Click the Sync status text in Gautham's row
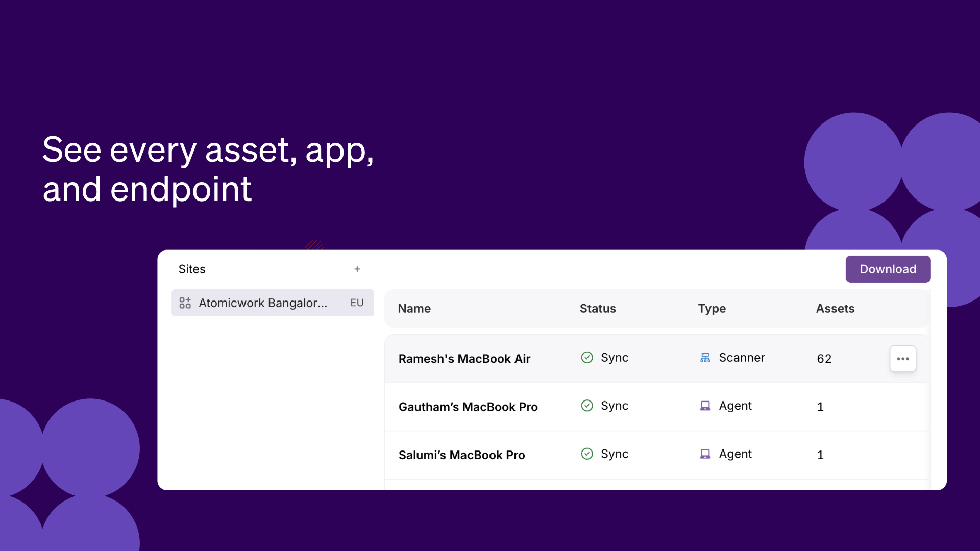The width and height of the screenshot is (980, 551). (615, 406)
